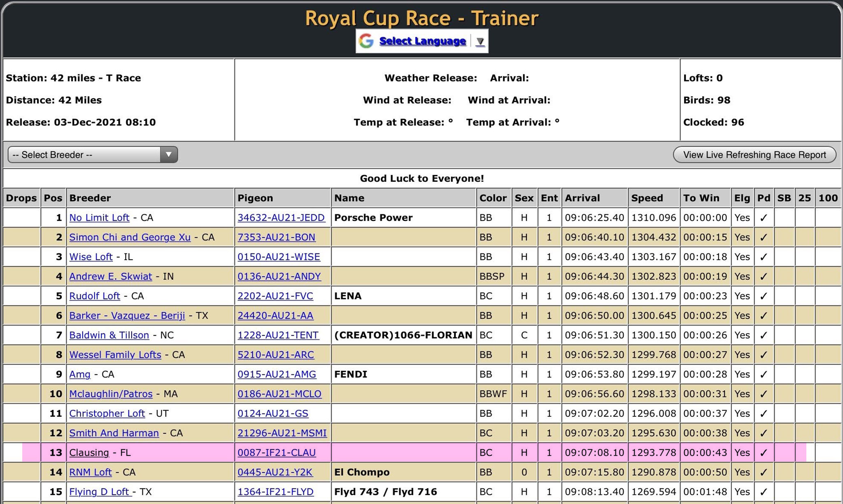Click the Arrival column header

pos(582,198)
